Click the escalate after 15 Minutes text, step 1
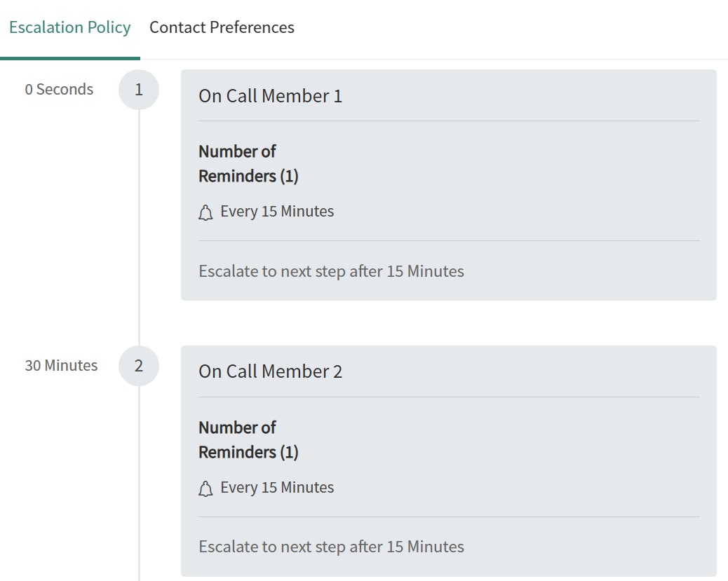The image size is (728, 581). (x=331, y=271)
